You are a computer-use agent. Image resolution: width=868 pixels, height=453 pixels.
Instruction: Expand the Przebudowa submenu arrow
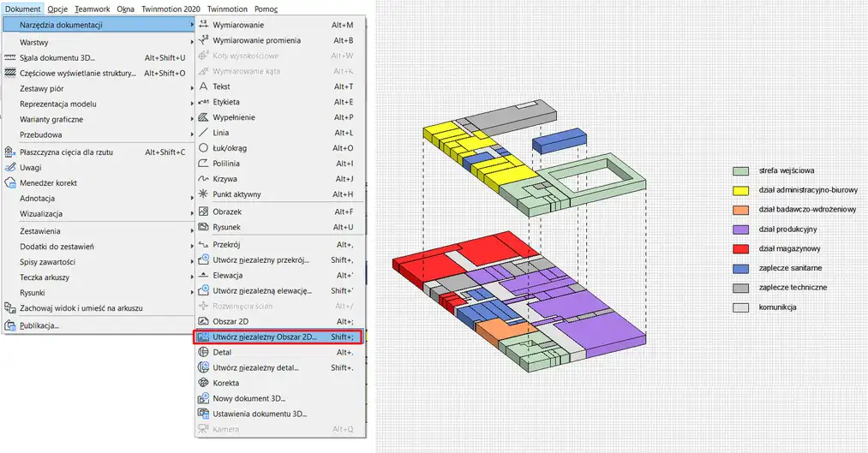coord(192,134)
